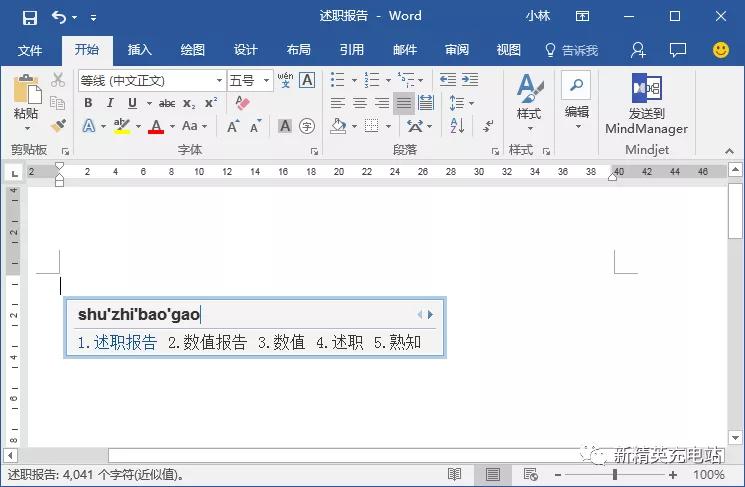Click the smiley feedback icon
Viewport: 745px width, 487px height.
[x=721, y=49]
